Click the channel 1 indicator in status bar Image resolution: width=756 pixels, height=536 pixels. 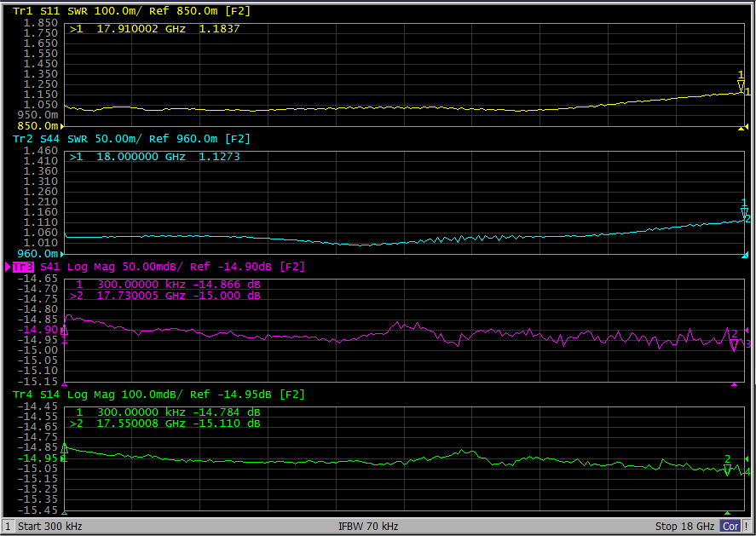7,527
